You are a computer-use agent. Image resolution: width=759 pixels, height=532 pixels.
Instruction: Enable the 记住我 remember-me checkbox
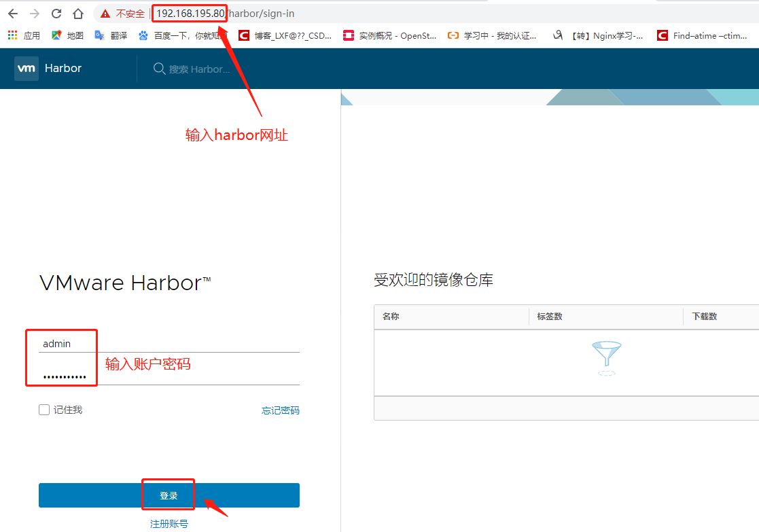(x=44, y=410)
